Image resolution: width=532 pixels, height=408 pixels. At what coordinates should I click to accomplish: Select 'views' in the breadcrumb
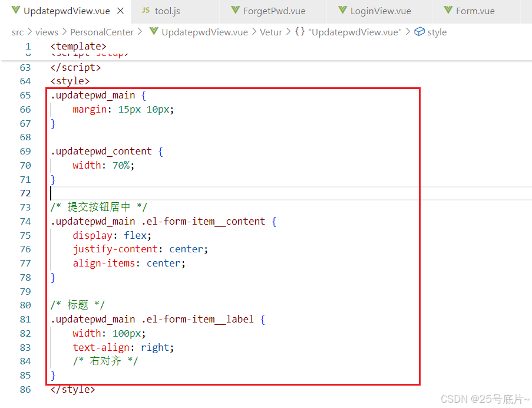click(x=47, y=32)
